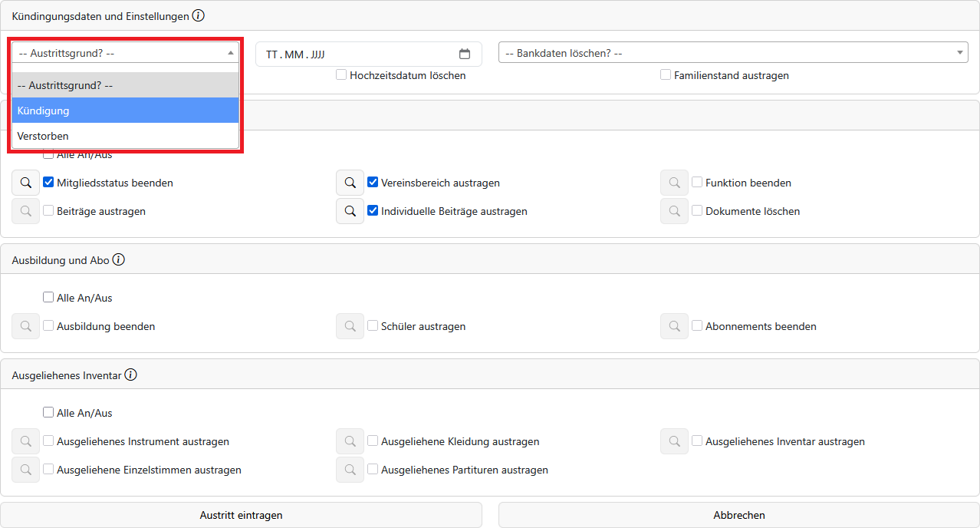Image resolution: width=980 pixels, height=528 pixels.
Task: Click into the TT.MM.JJJJ date field
Action: pos(353,54)
